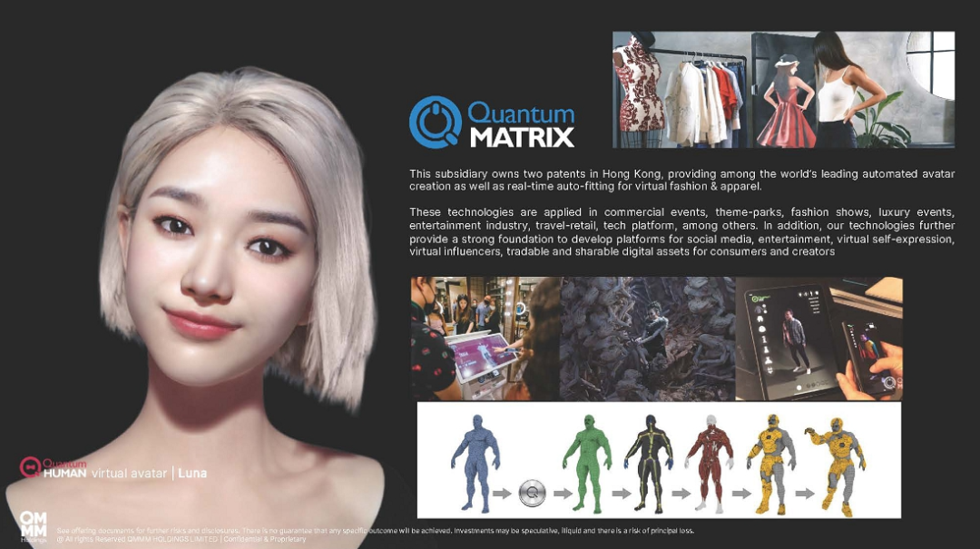
Task: Select the tablet and phone avatar photo
Action: pos(818,338)
